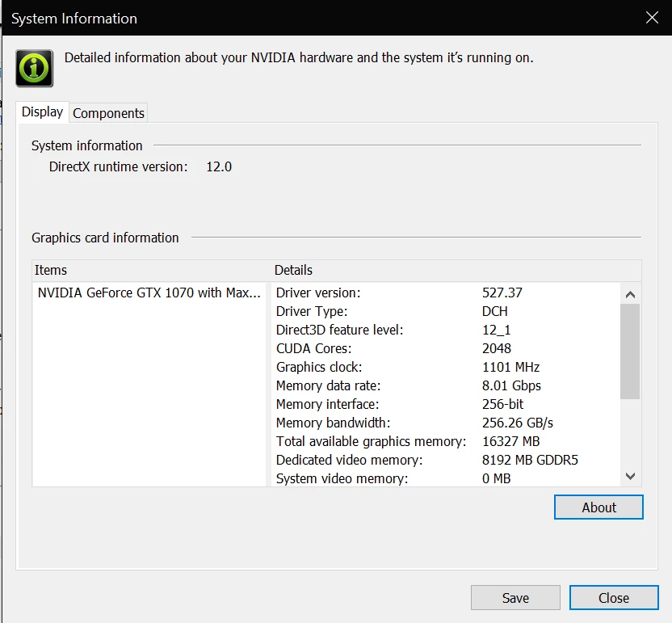Click the 8192 MB GDDR5 value

tap(530, 460)
